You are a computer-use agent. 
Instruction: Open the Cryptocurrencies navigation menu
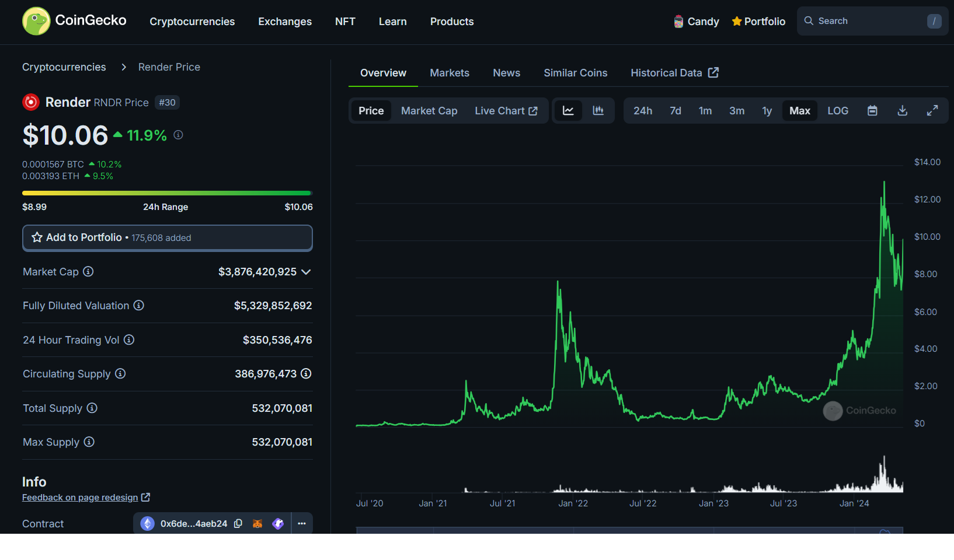[192, 22]
